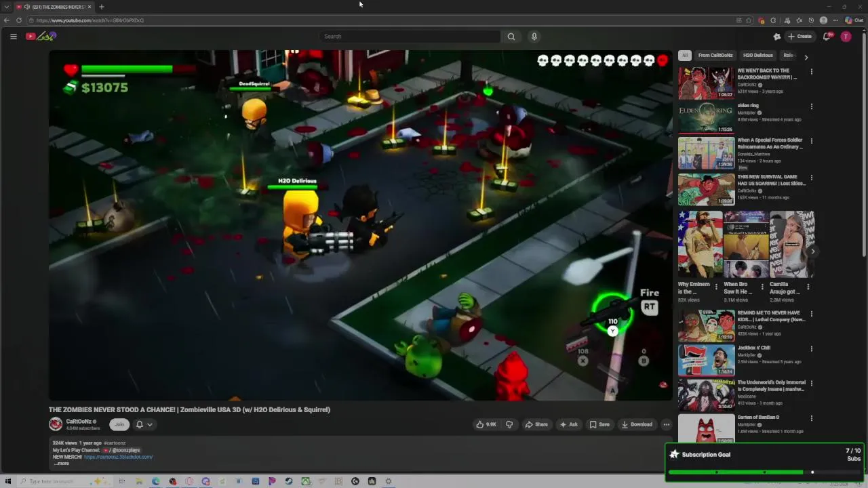Click the Create button
868x488 pixels.
point(801,37)
